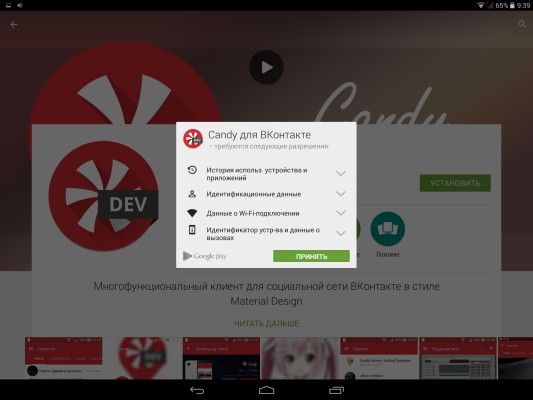Tap the Android home navigation button
533x400 pixels.
266,390
